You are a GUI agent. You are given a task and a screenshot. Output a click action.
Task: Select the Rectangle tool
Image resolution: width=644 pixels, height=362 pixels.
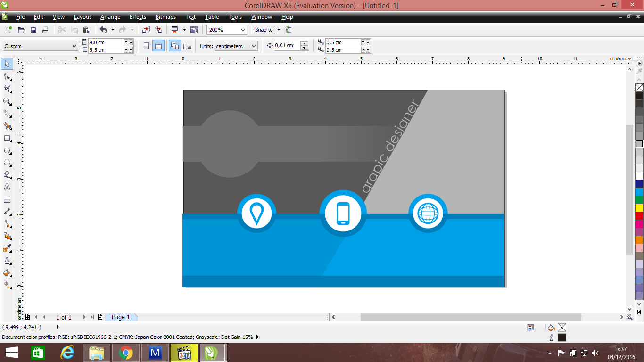[7, 139]
